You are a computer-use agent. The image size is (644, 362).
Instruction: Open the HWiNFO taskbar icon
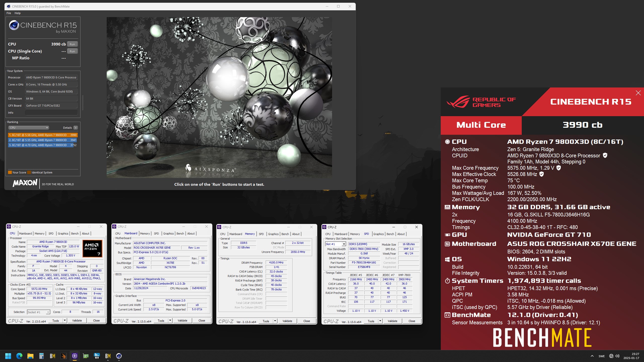(97, 356)
